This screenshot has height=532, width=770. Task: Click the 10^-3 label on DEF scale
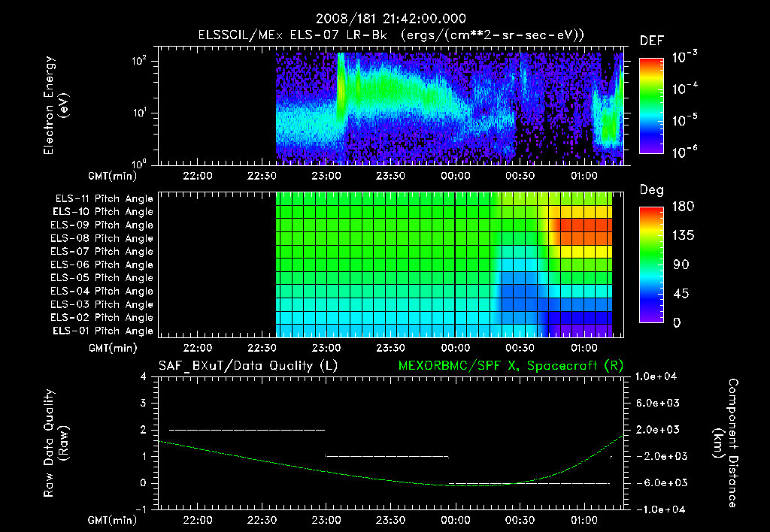(x=684, y=57)
